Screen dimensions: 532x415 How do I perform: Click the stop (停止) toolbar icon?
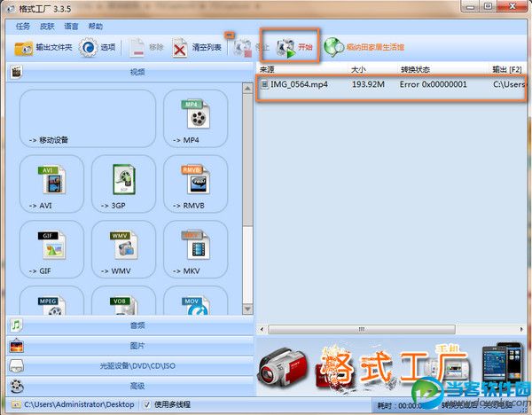point(242,48)
